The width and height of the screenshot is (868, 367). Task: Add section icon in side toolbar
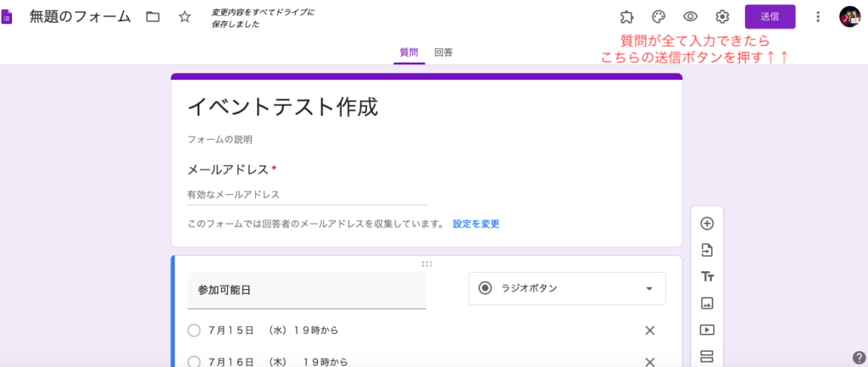707,355
